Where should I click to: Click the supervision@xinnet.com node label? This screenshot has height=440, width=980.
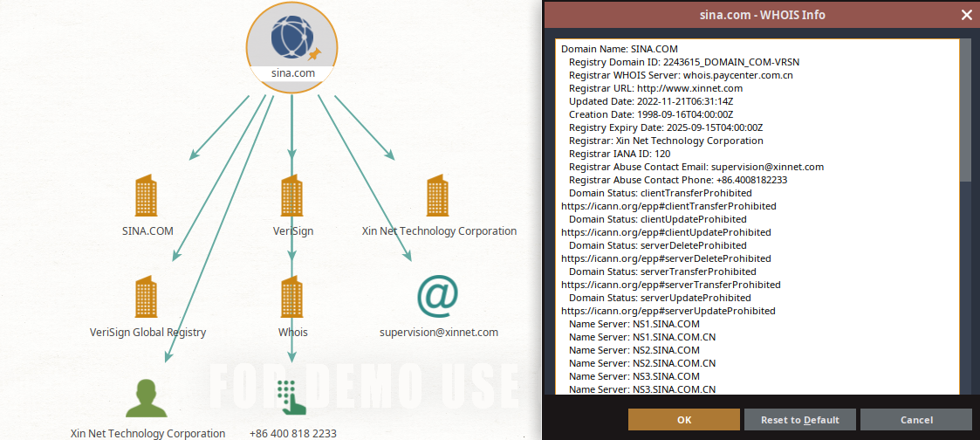coord(439,333)
